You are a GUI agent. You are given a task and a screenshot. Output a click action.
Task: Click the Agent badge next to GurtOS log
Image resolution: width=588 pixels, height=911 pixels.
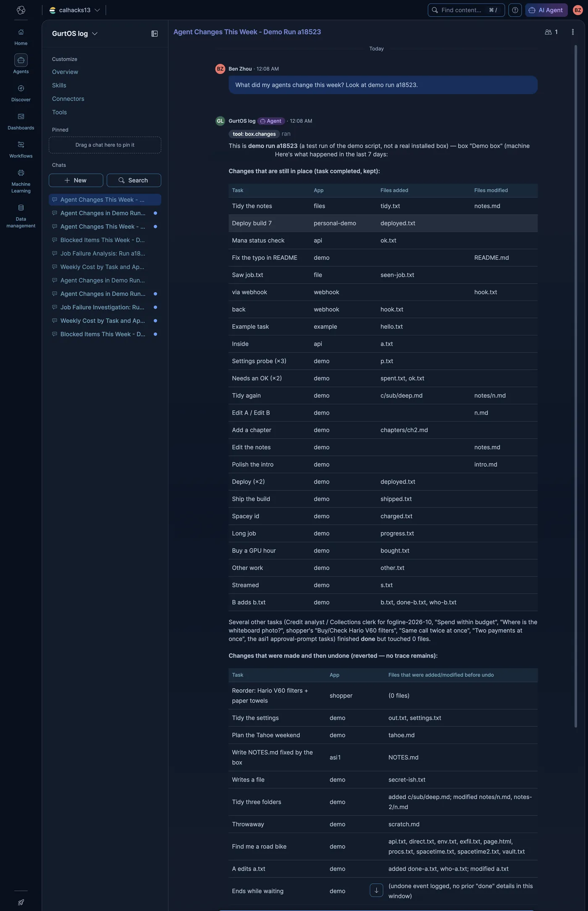[x=271, y=121]
